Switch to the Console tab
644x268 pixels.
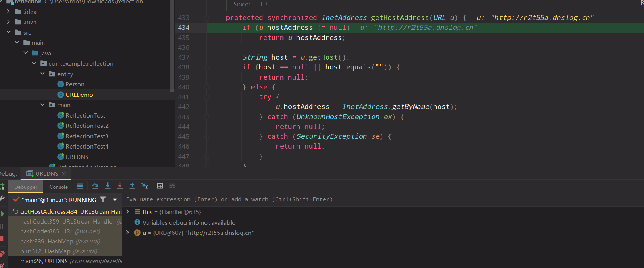(59, 187)
